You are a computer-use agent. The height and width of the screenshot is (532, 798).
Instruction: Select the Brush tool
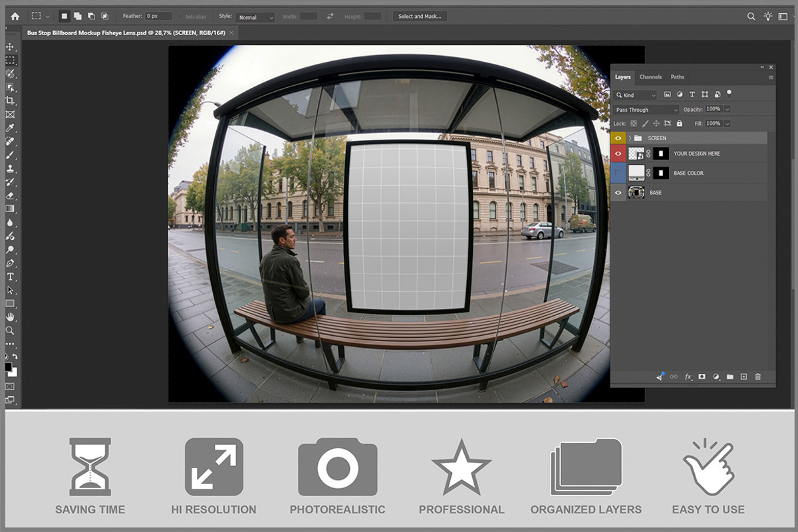pos(10,155)
